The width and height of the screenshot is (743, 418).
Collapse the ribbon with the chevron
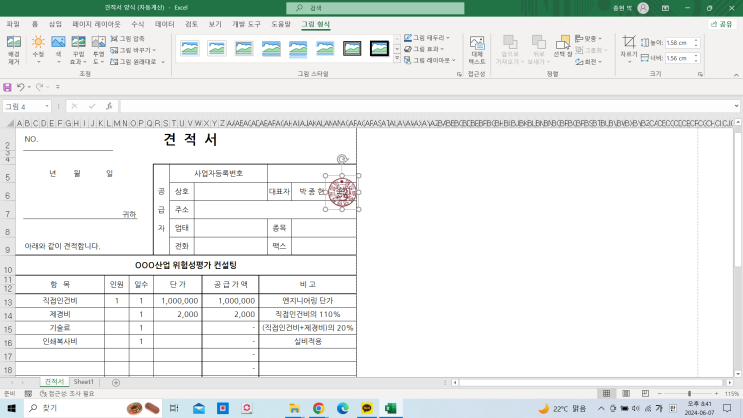pyautogui.click(x=736, y=75)
